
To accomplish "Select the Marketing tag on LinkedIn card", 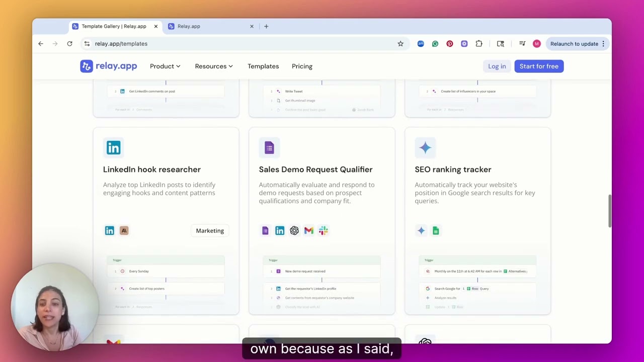I will tap(210, 231).
